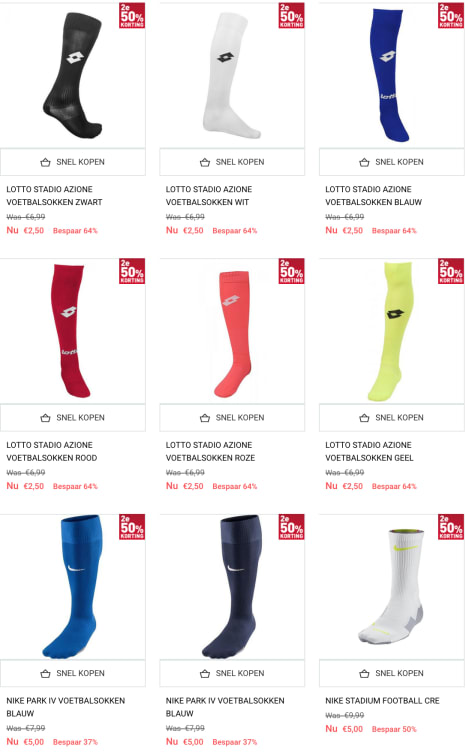The height and width of the screenshot is (755, 475).
Task: Click 2e 50% korting badge on pink sock
Action: (x=291, y=271)
